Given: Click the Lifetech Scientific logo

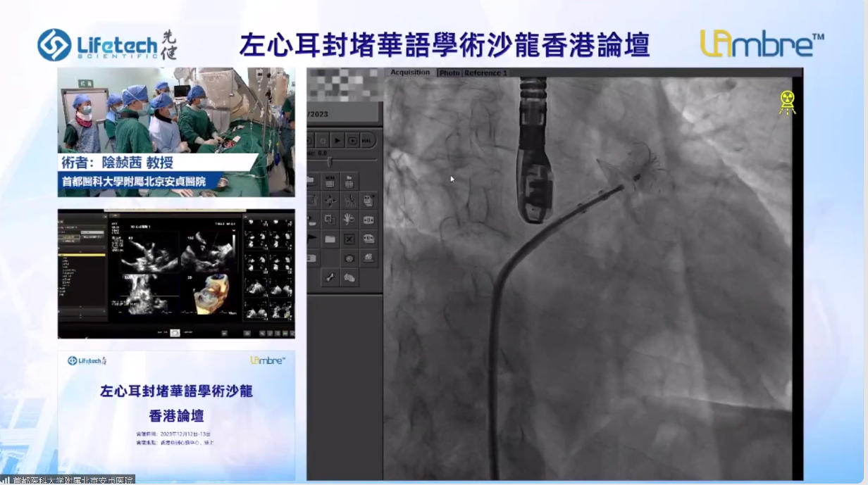Looking at the screenshot, I should coord(107,44).
